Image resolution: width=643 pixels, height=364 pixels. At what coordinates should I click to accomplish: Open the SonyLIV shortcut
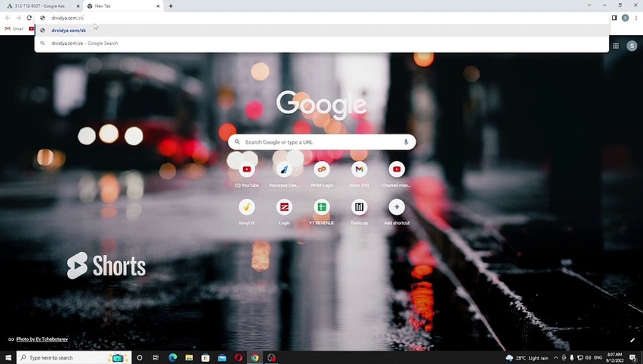tap(247, 212)
